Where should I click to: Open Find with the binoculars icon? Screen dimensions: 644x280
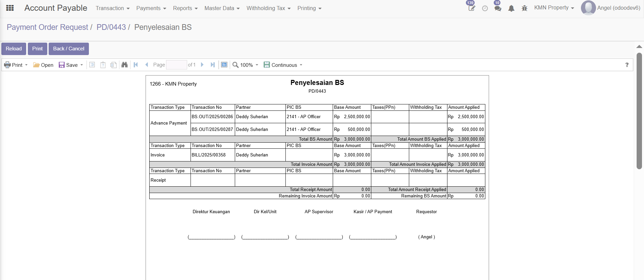124,65
